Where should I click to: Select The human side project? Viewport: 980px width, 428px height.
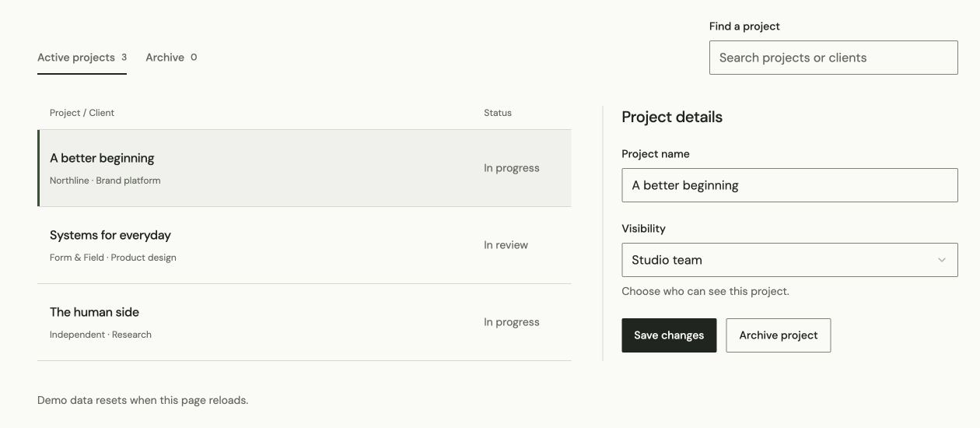click(x=304, y=322)
